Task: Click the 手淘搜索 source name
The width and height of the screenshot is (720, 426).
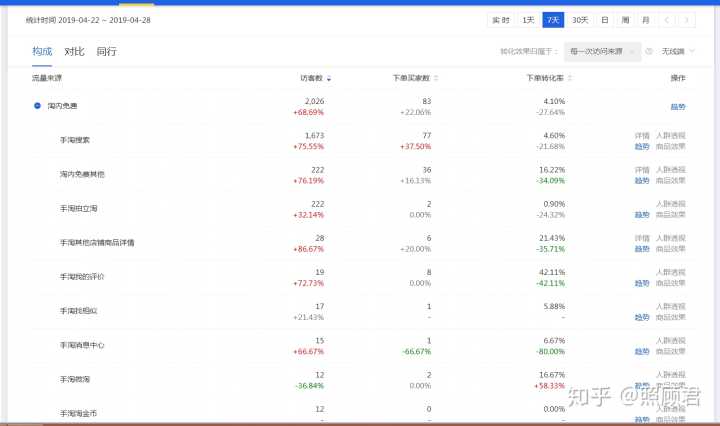Action: click(x=75, y=140)
